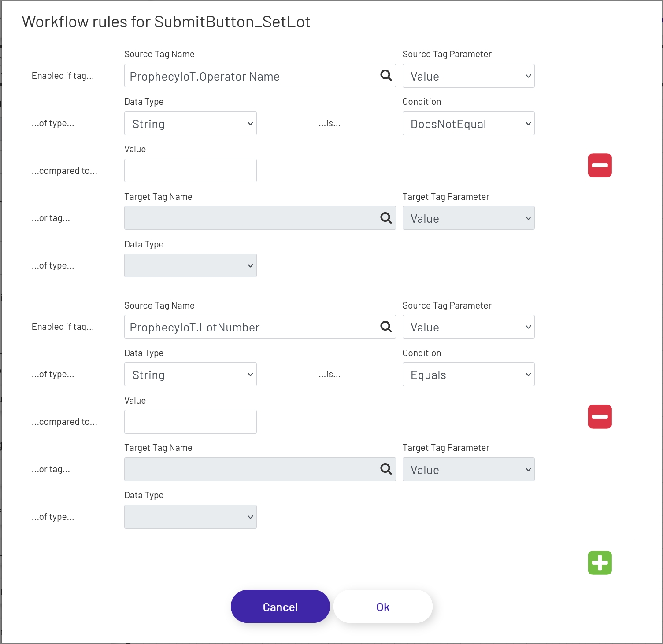
Task: Open tag search for ProphecyIoT.LotNumber
Action: 386,327
